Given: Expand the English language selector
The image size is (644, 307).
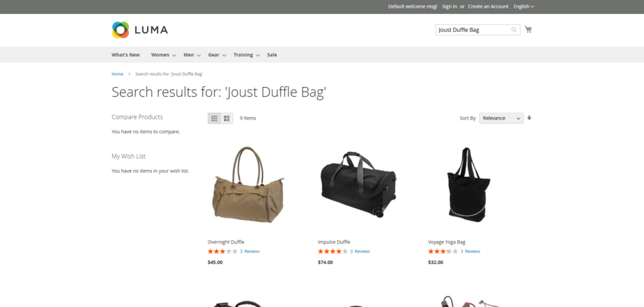Looking at the screenshot, I should (523, 6).
